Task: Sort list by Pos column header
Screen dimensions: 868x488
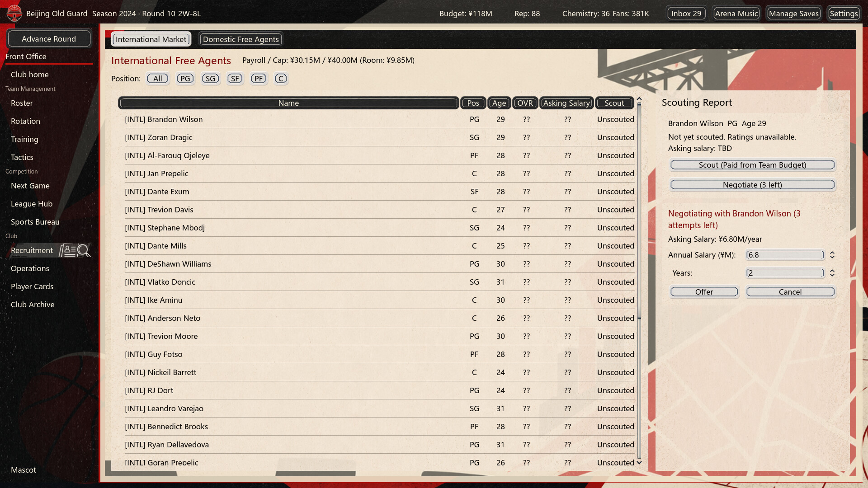Action: (x=473, y=103)
